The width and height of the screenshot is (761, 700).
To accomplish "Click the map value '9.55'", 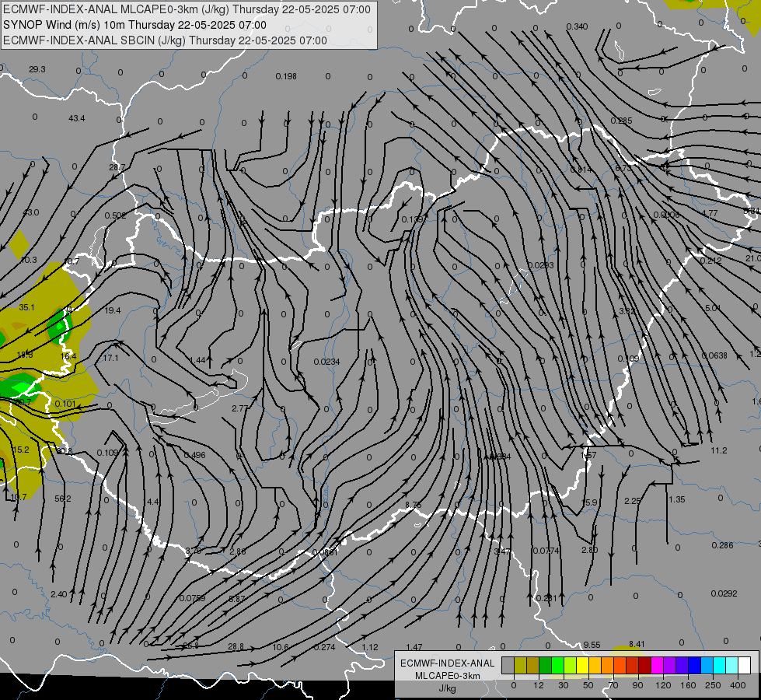I will click(x=592, y=645).
